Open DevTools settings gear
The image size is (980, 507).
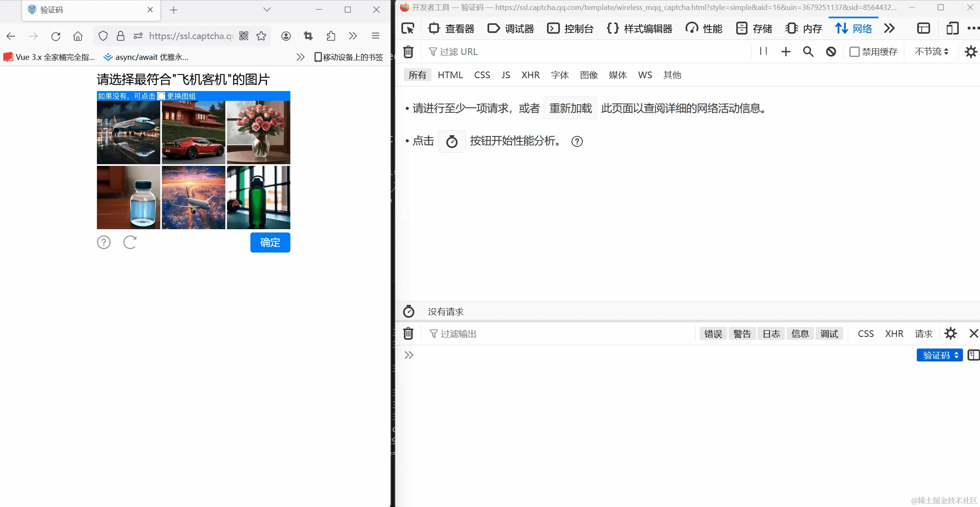(x=971, y=52)
